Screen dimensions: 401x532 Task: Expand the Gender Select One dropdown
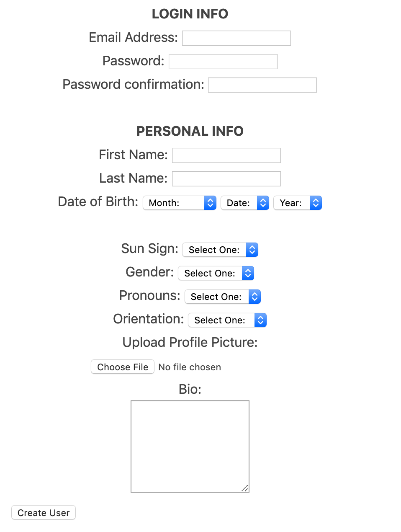coord(216,274)
